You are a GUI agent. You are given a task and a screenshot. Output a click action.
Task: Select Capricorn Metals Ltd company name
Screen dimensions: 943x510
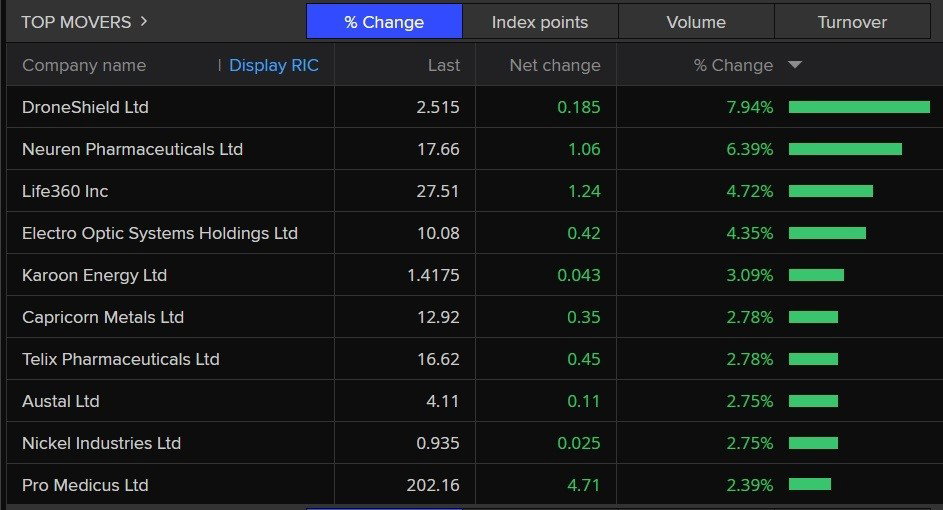(103, 317)
